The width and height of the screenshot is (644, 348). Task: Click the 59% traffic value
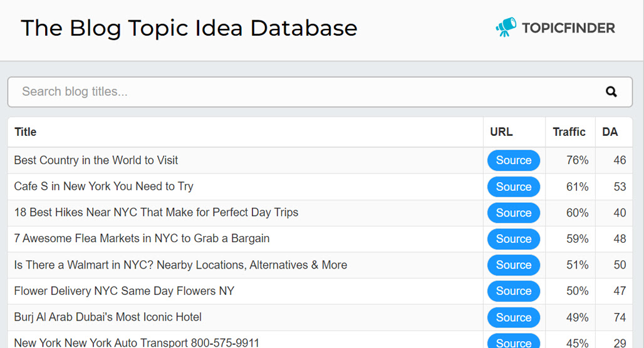pos(577,239)
